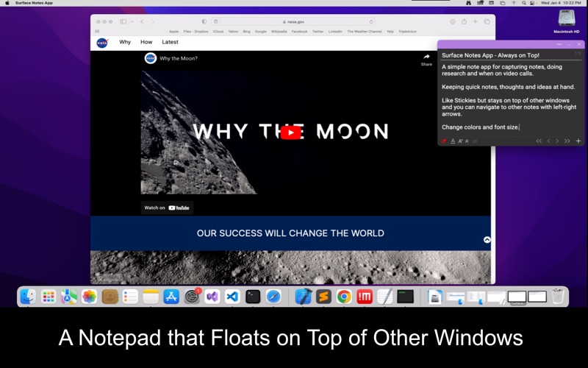This screenshot has width=588, height=368.
Task: Open Trash in the Dock
Action: click(x=558, y=297)
